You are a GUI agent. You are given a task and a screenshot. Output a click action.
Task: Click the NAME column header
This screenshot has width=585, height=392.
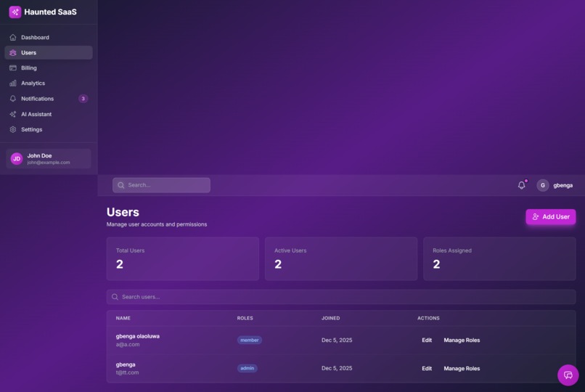[x=123, y=318]
